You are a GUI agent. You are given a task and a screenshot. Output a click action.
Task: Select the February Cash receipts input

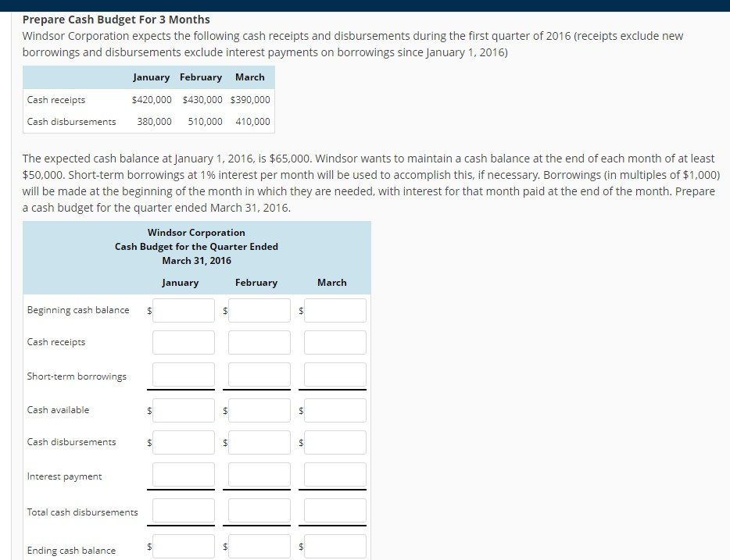259,342
